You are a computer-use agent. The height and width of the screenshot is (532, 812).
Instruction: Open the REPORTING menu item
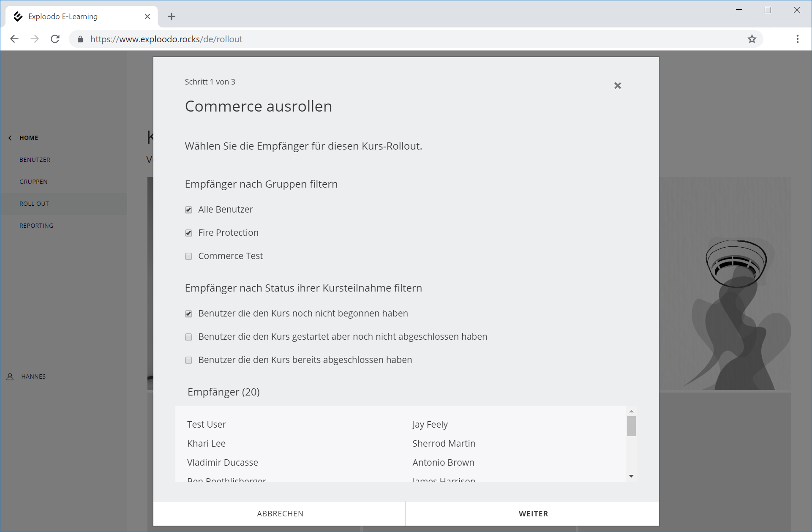tap(36, 226)
